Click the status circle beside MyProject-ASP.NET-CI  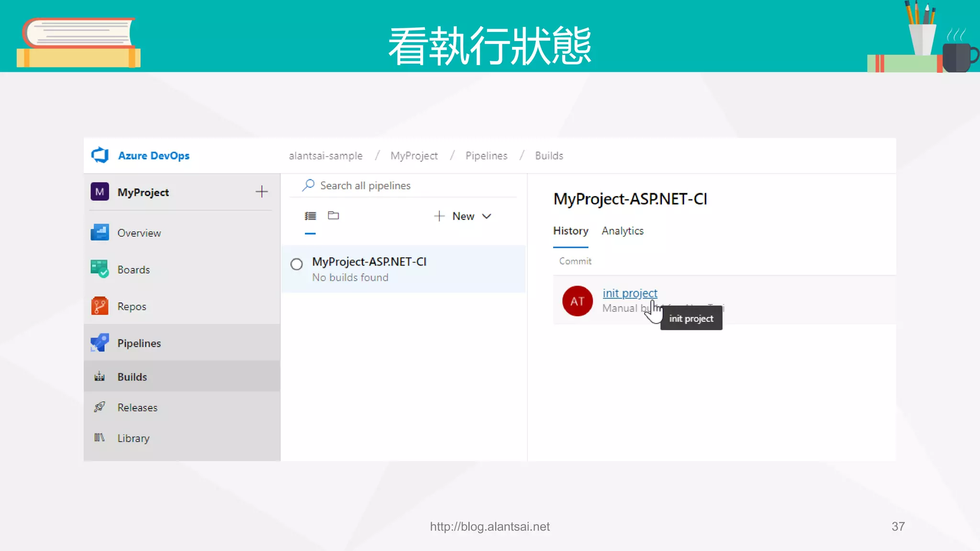click(x=297, y=264)
